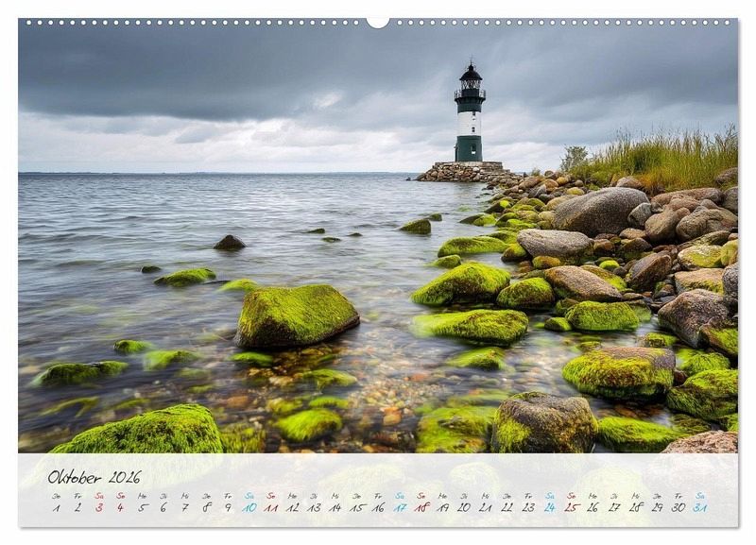Image resolution: width=756 pixels, height=545 pixels.
Task: Choose date 28 in the calendar
Action: pyautogui.click(x=635, y=507)
